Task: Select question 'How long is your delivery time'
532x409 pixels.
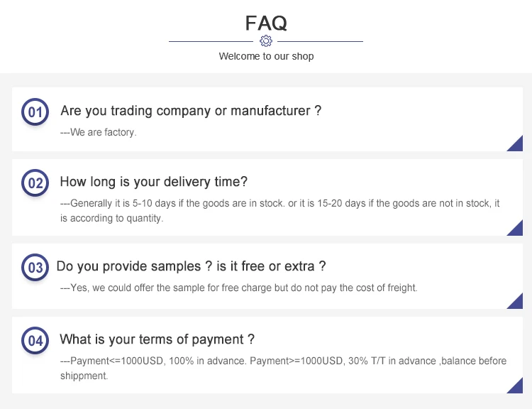Action: [154, 182]
